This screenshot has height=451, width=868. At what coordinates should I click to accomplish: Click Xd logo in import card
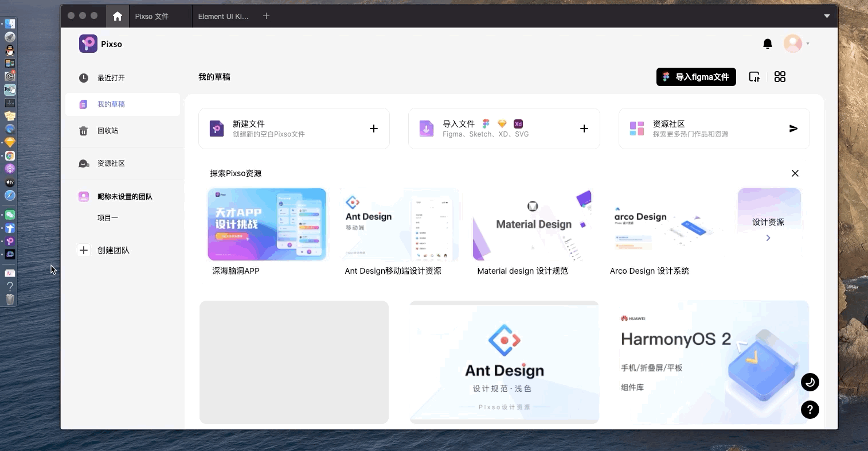518,124
